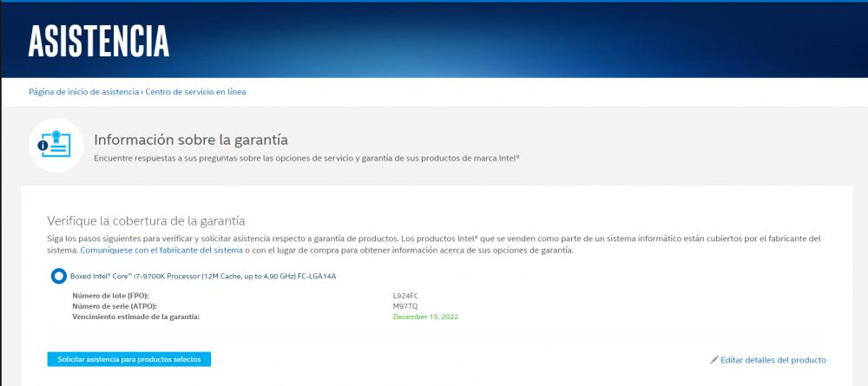
Task: Open the 'Página de inicio de asistencia' breadcrumb link
Action: [83, 92]
